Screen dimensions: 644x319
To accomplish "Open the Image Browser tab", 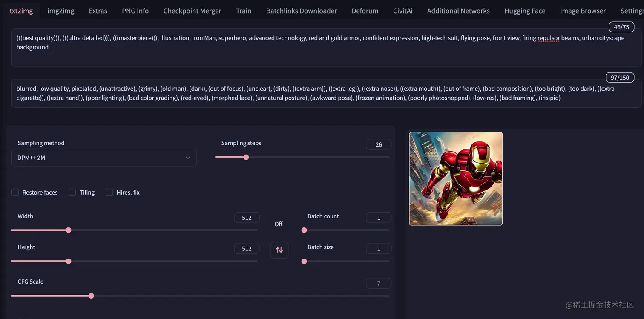I will [x=583, y=11].
